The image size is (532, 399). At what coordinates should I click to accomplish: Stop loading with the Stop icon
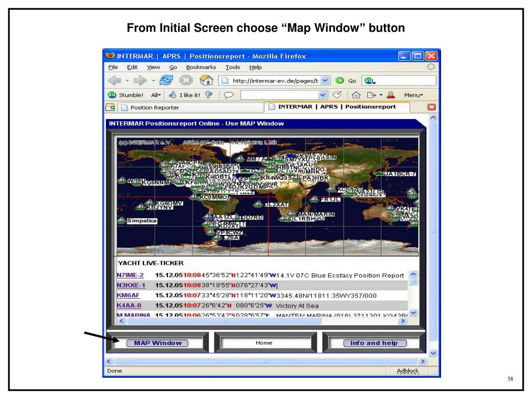pyautogui.click(x=186, y=81)
